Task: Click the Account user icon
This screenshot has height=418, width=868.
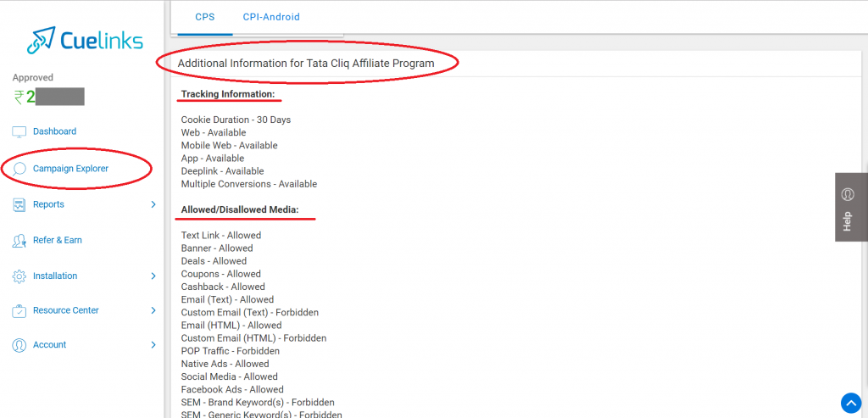Action: pos(19,345)
